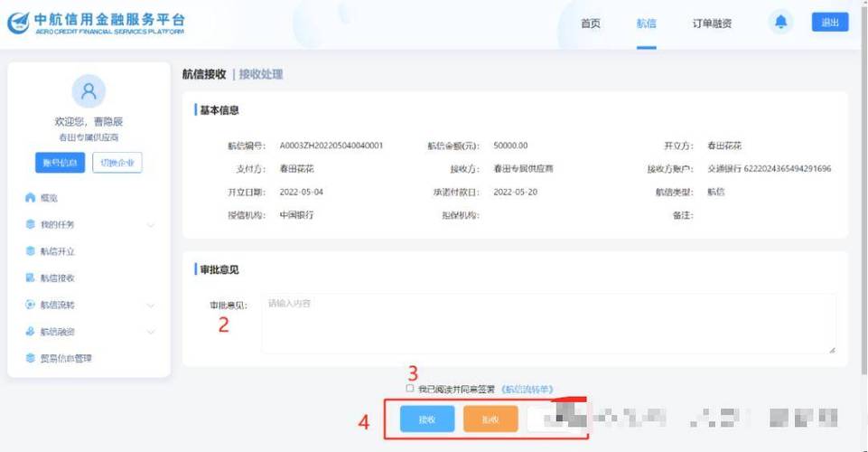Viewport: 868px width, 452px height.
Task: Click the 担保机构 field label
Action: (x=461, y=215)
